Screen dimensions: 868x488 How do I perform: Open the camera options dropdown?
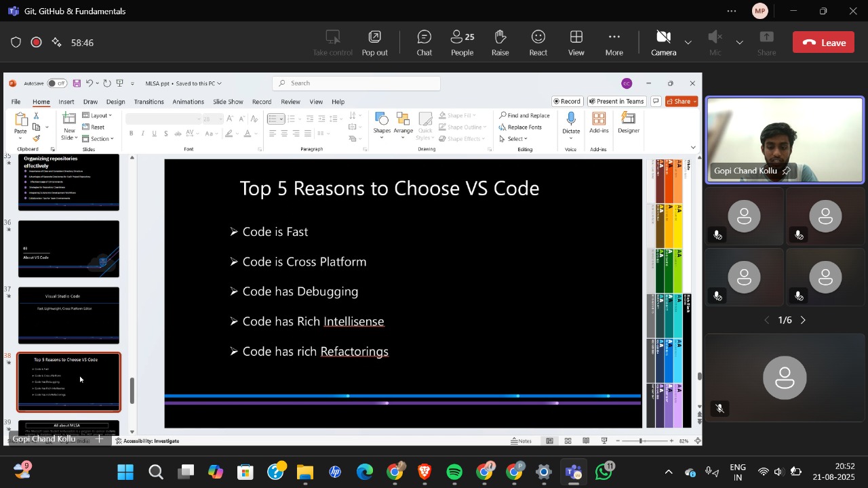point(688,42)
